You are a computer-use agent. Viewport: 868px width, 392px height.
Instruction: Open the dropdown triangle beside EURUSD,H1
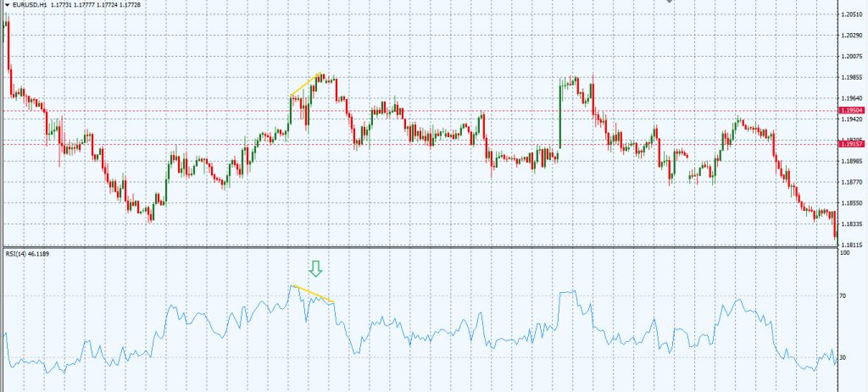(6, 5)
